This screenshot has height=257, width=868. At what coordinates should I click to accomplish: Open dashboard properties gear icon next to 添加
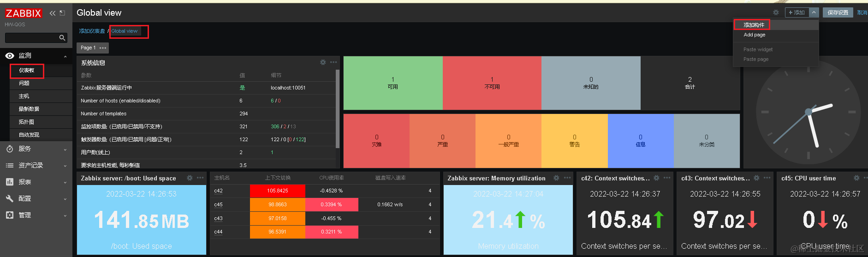pyautogui.click(x=776, y=12)
